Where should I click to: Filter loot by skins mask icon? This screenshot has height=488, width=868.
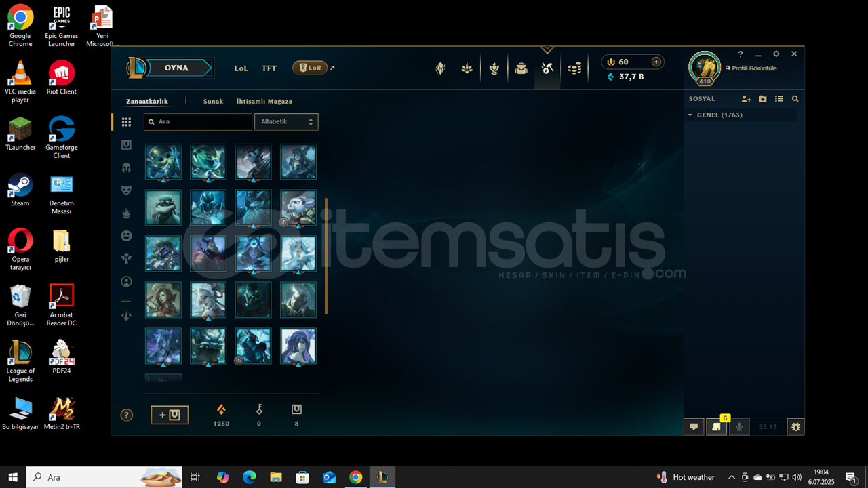(x=126, y=190)
